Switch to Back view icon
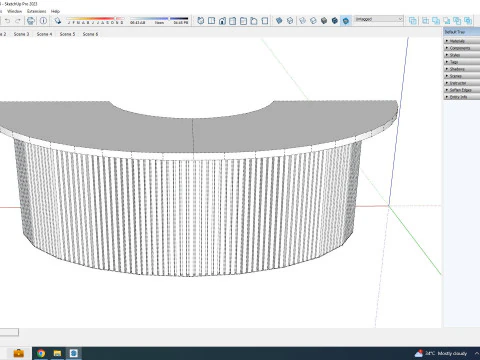Image resolution: width=480 pixels, height=360 pixels. click(x=243, y=21)
